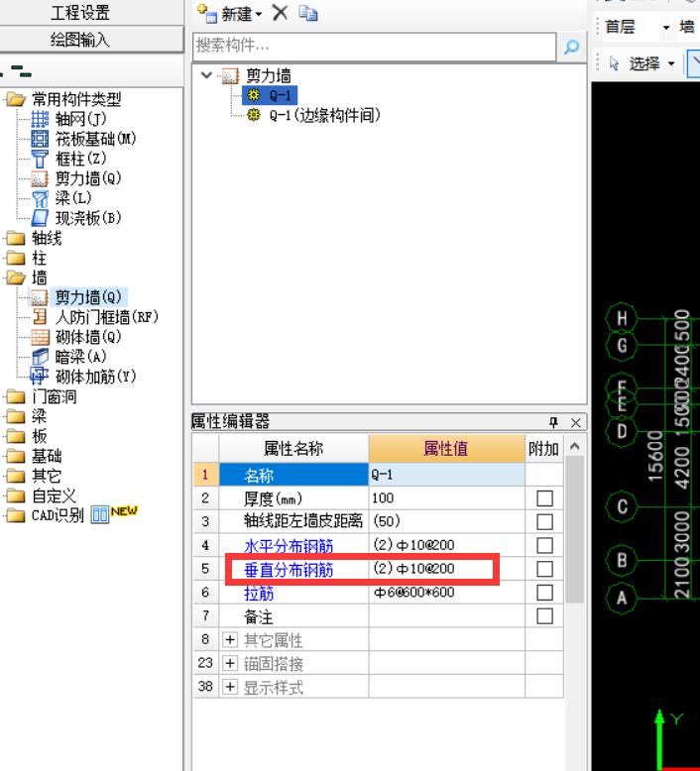Open the 新建 dropdown arrow
700x771 pixels.
coord(259,14)
